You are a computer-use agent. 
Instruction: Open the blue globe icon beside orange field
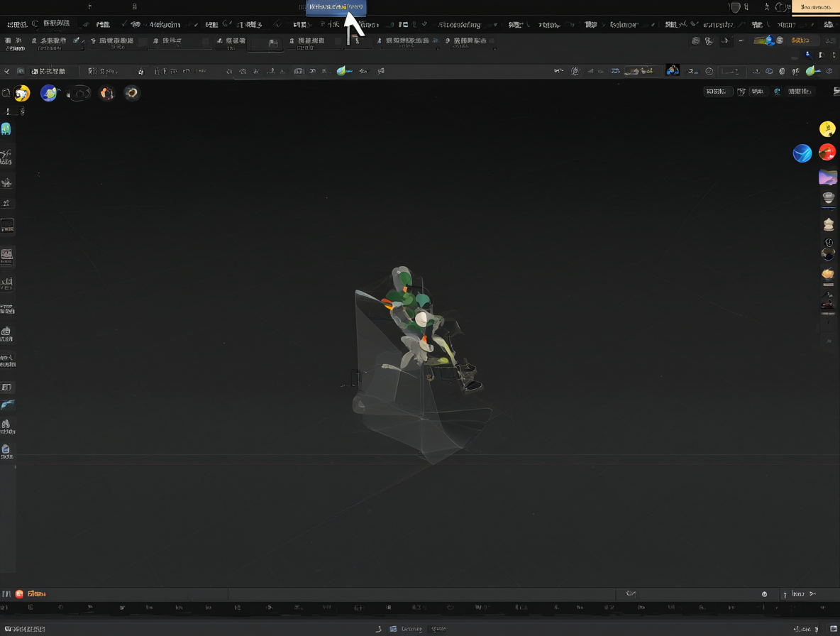(770, 40)
